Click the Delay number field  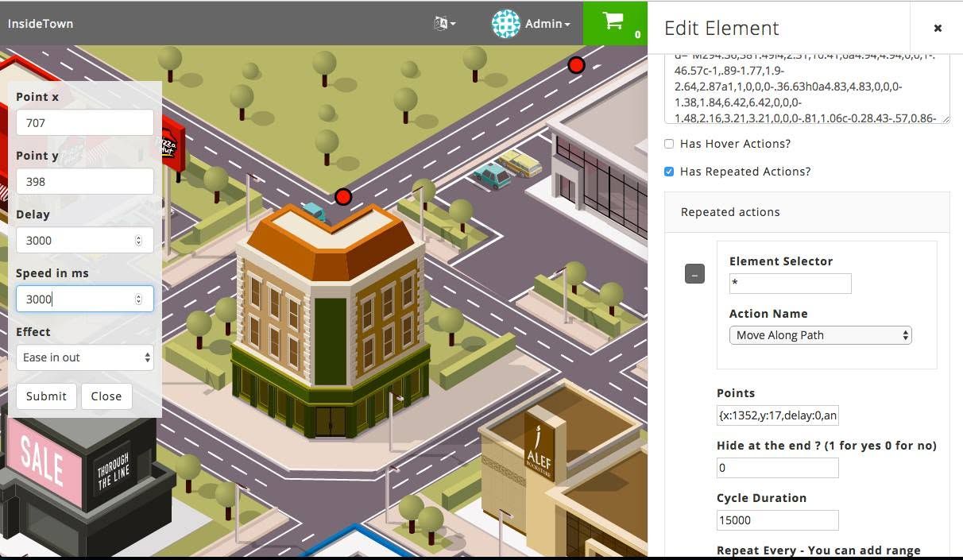click(x=85, y=240)
